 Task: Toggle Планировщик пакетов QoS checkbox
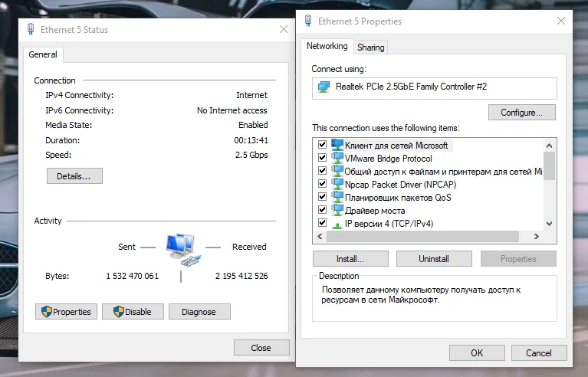[x=322, y=196]
